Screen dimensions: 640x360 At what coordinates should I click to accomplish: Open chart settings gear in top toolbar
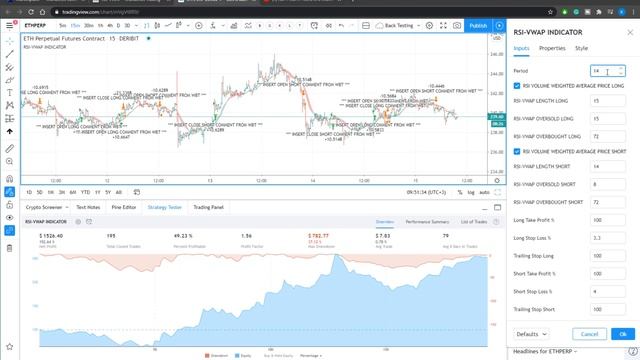pyautogui.click(x=429, y=25)
